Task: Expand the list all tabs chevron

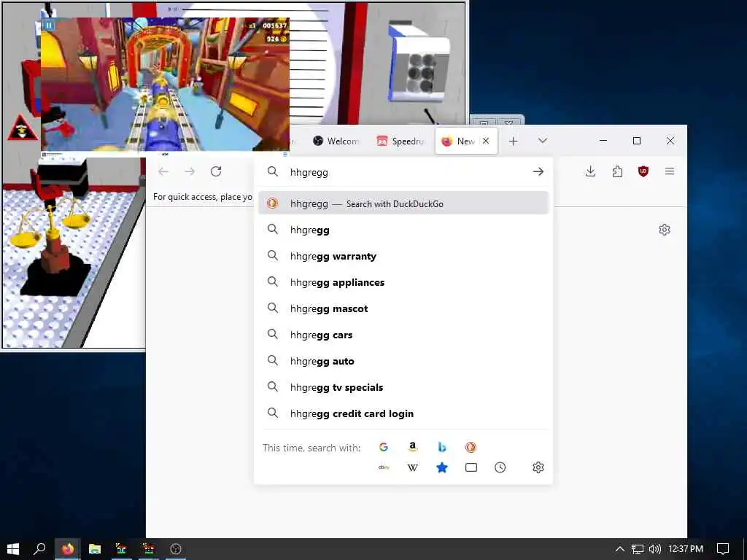Action: (x=542, y=141)
